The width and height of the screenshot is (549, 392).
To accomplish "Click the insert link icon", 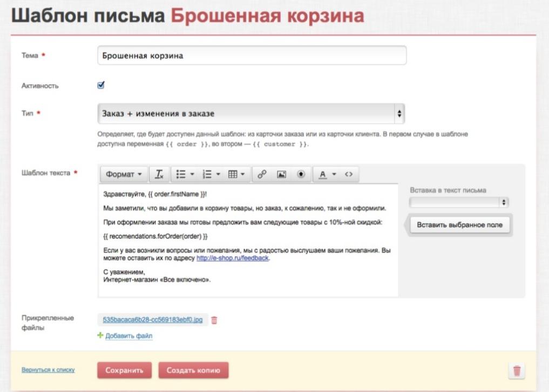I will tap(262, 174).
